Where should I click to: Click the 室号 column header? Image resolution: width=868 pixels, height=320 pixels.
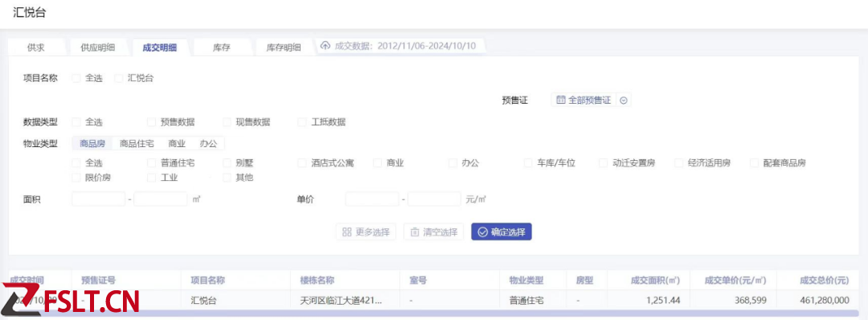(418, 280)
